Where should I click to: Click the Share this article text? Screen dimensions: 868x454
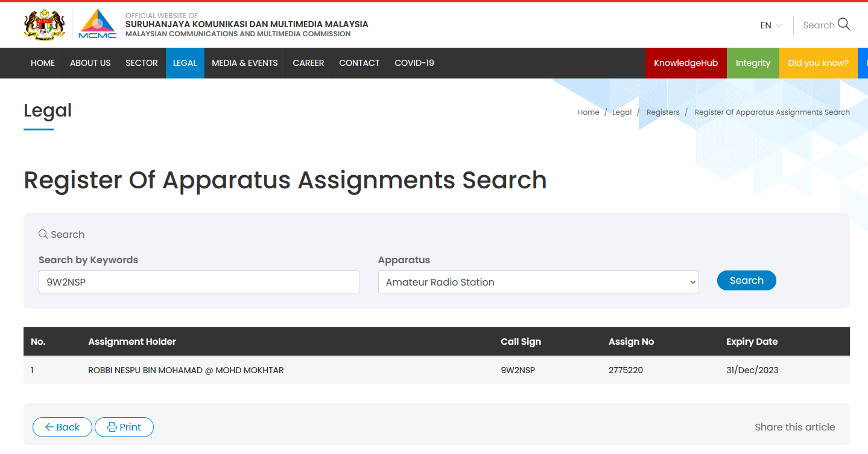(795, 427)
